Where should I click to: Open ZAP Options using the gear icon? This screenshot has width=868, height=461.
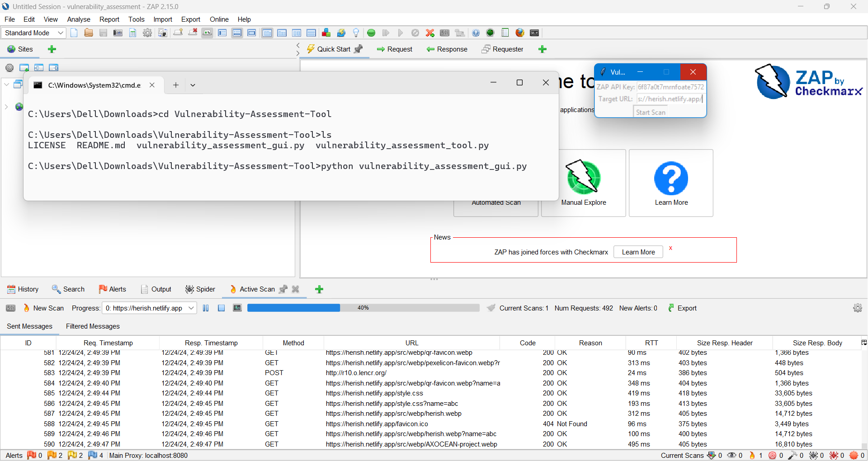[x=147, y=33]
